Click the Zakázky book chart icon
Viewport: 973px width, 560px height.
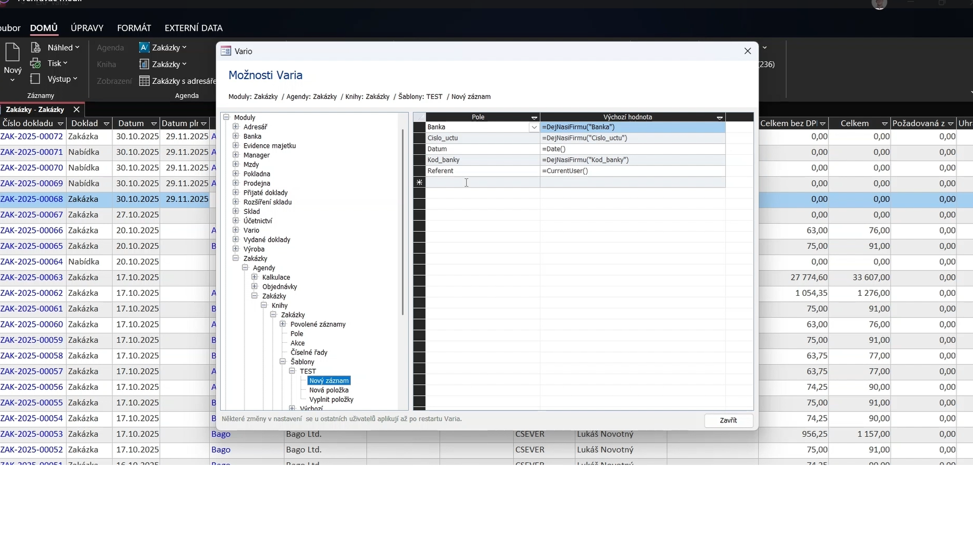144,64
